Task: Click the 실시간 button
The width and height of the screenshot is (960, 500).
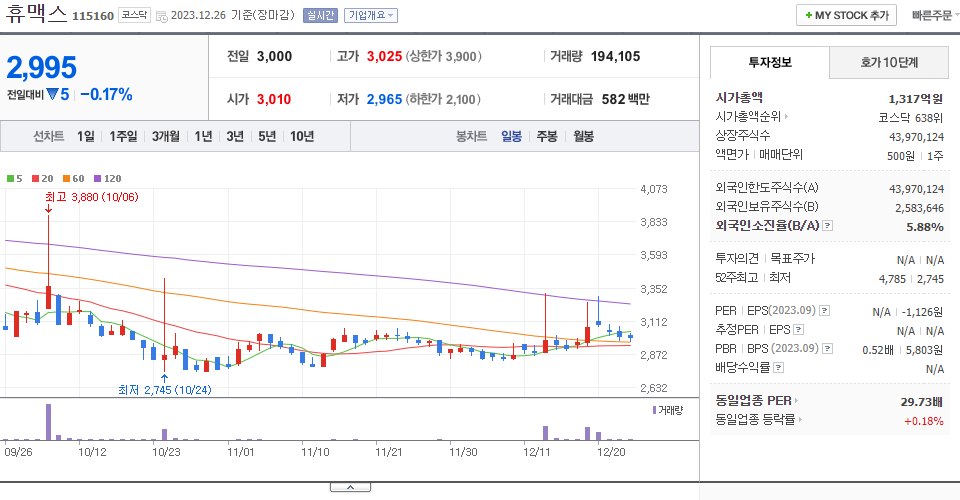Action: [x=320, y=15]
